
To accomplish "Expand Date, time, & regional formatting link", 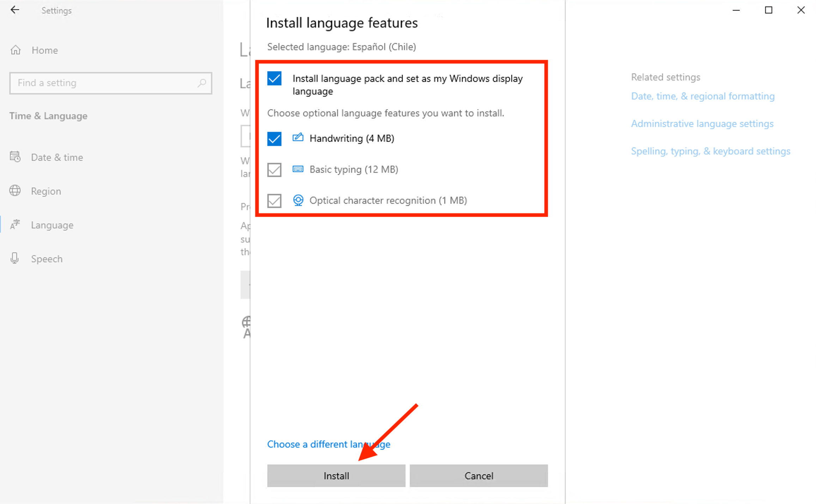I will [x=702, y=96].
